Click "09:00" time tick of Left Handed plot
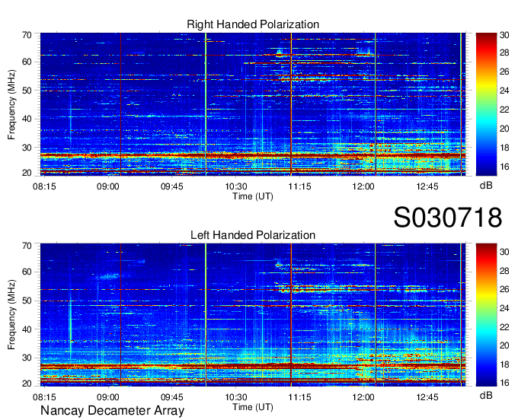The image size is (518, 420). 108,397
